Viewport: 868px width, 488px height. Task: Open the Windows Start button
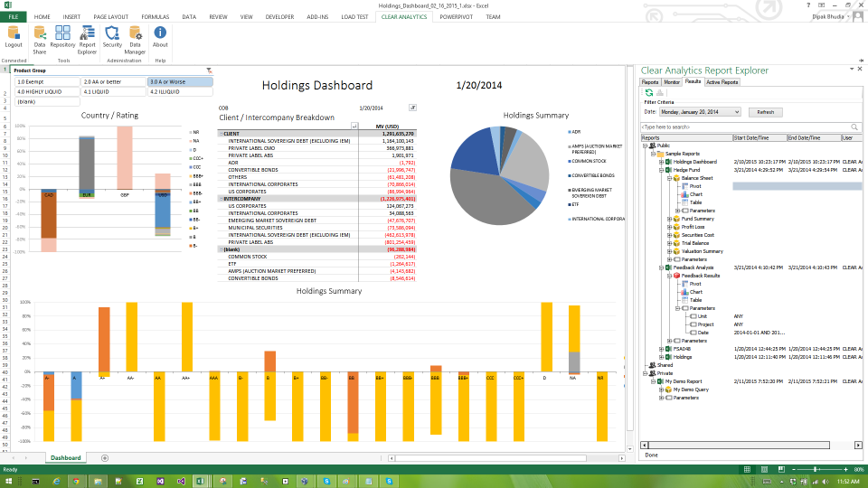[x=9, y=482]
